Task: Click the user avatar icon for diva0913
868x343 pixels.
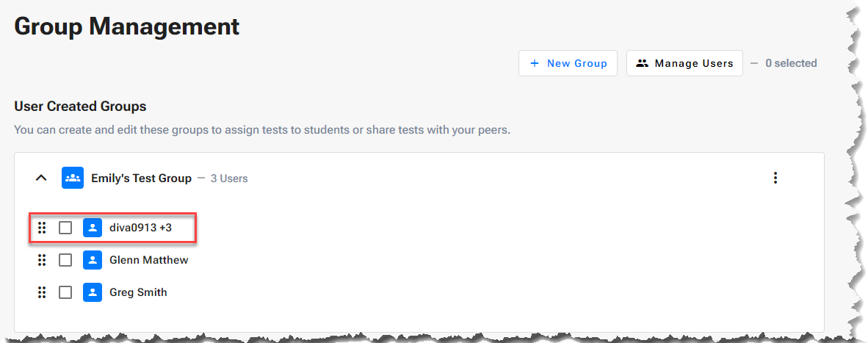Action: click(93, 228)
